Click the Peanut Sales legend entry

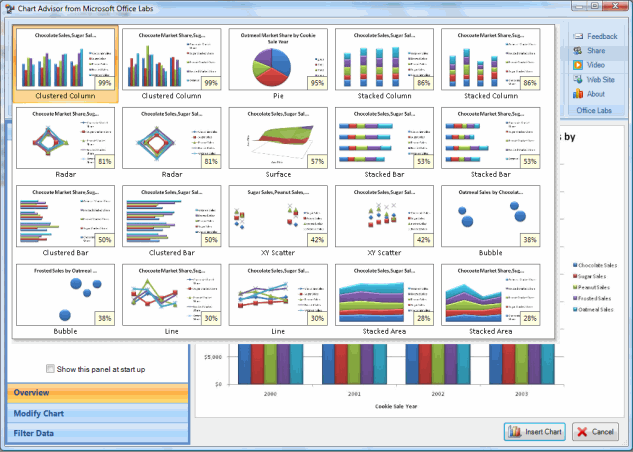coord(591,287)
